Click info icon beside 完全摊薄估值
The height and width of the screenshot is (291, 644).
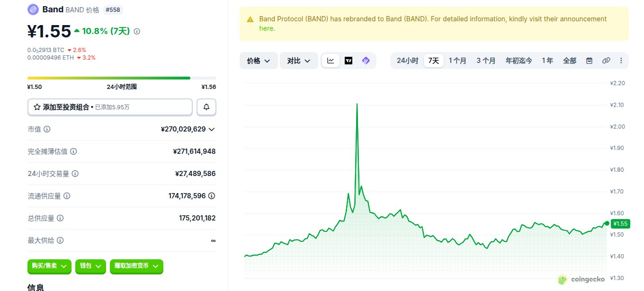pos(73,151)
